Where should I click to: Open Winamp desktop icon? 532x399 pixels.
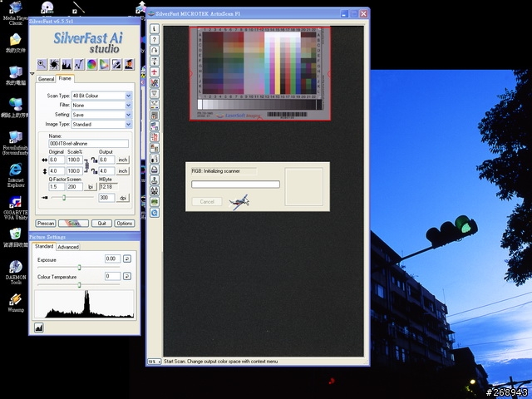(16, 303)
